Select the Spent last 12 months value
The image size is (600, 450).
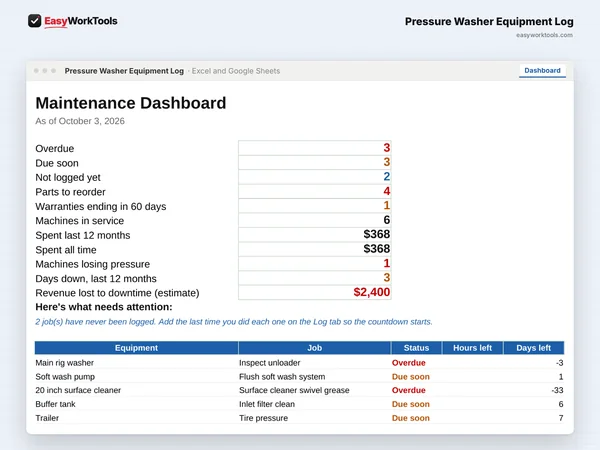pyautogui.click(x=315, y=235)
